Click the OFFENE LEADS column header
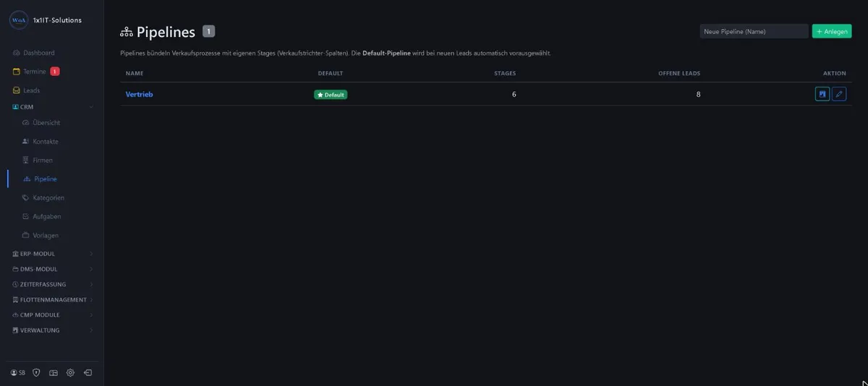The height and width of the screenshot is (386, 868). 679,73
